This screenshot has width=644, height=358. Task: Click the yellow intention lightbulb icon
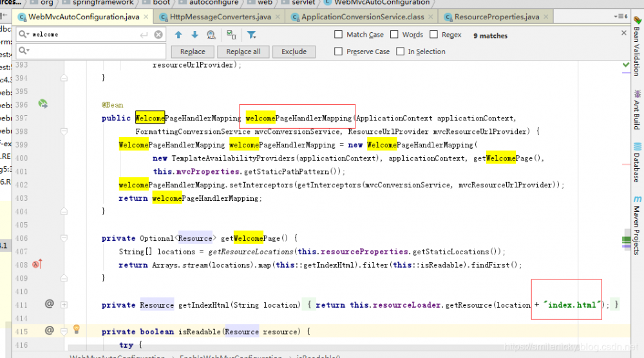[77, 329]
